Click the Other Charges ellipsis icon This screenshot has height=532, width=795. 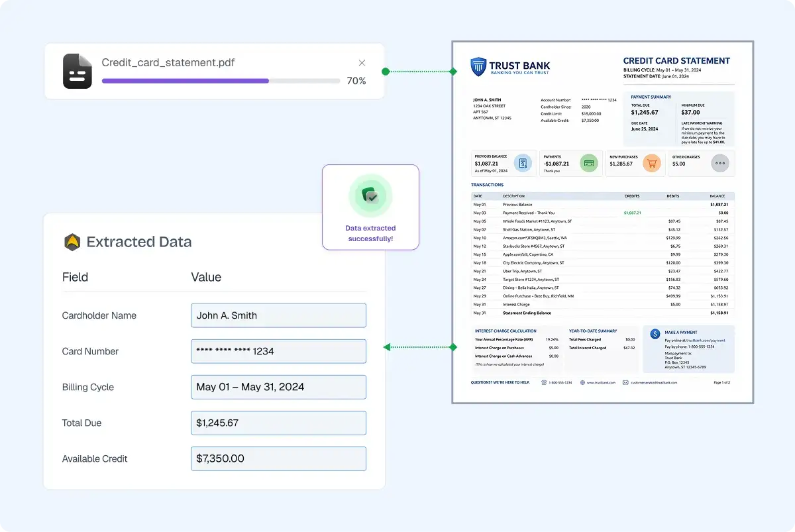[721, 162]
